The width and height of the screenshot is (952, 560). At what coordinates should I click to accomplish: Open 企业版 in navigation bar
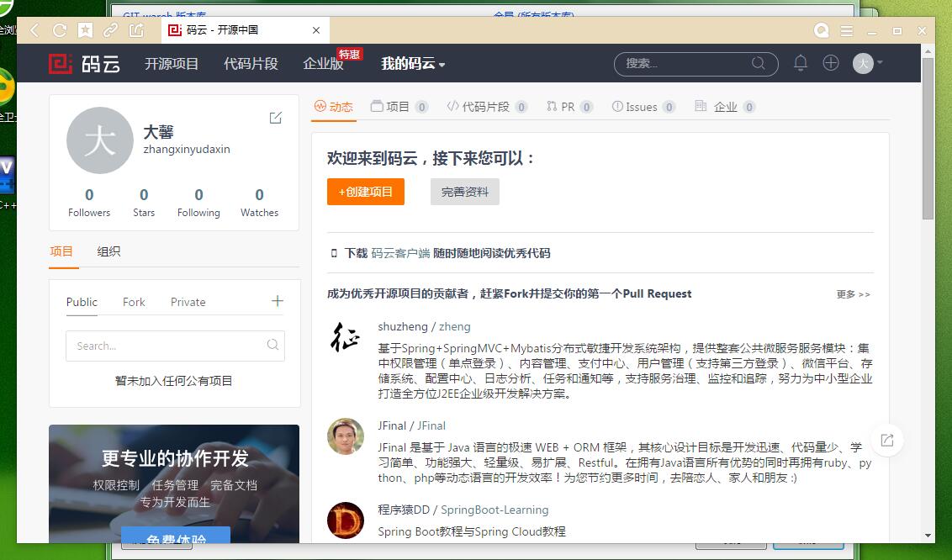click(x=324, y=63)
